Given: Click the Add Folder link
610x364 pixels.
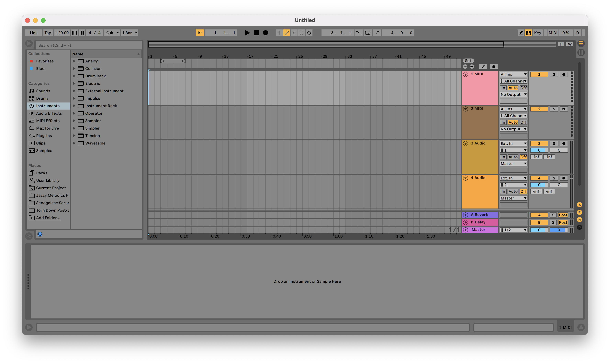Looking at the screenshot, I should click(x=48, y=218).
